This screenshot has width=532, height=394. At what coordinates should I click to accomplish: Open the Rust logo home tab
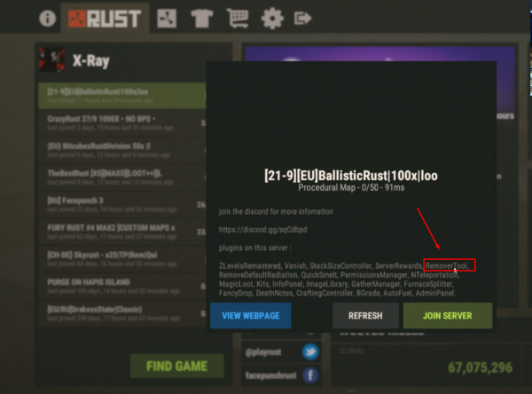coord(105,19)
